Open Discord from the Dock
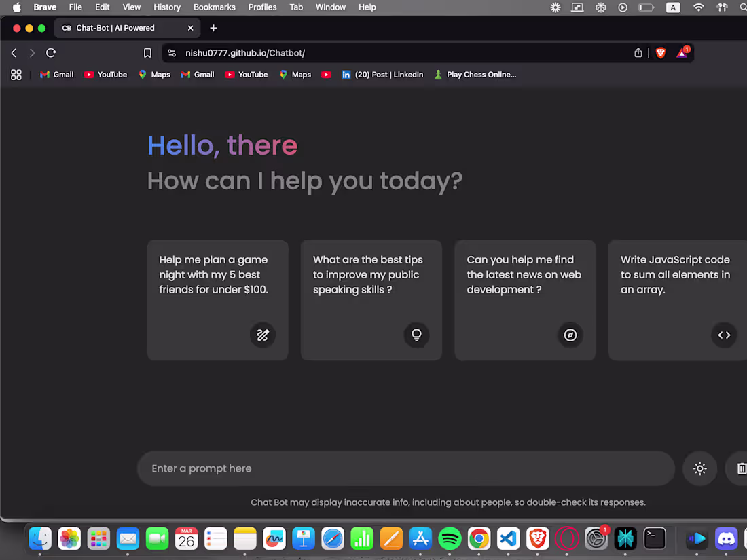747x560 pixels. click(726, 538)
